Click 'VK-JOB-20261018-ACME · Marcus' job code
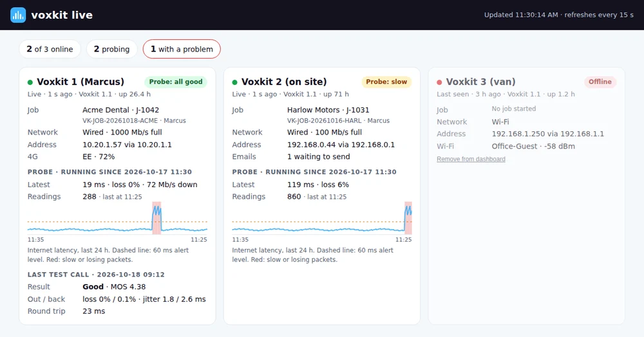The width and height of the screenshot is (644, 337). coord(135,120)
